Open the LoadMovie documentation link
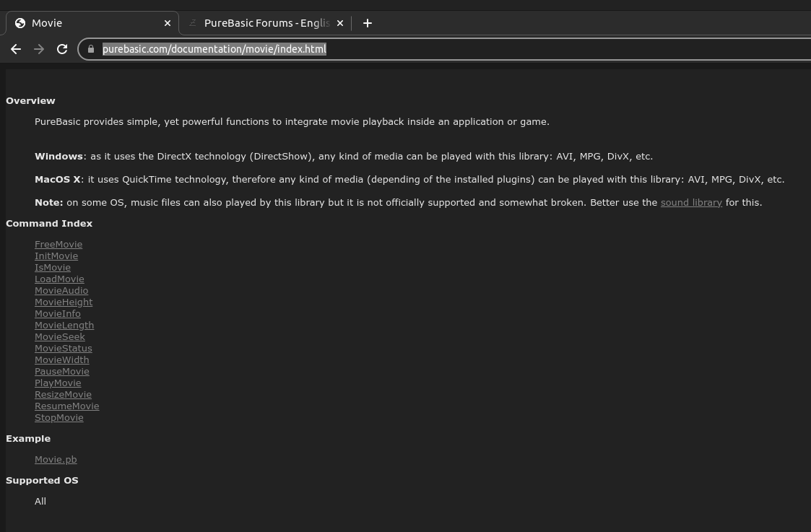811x532 pixels. click(59, 279)
